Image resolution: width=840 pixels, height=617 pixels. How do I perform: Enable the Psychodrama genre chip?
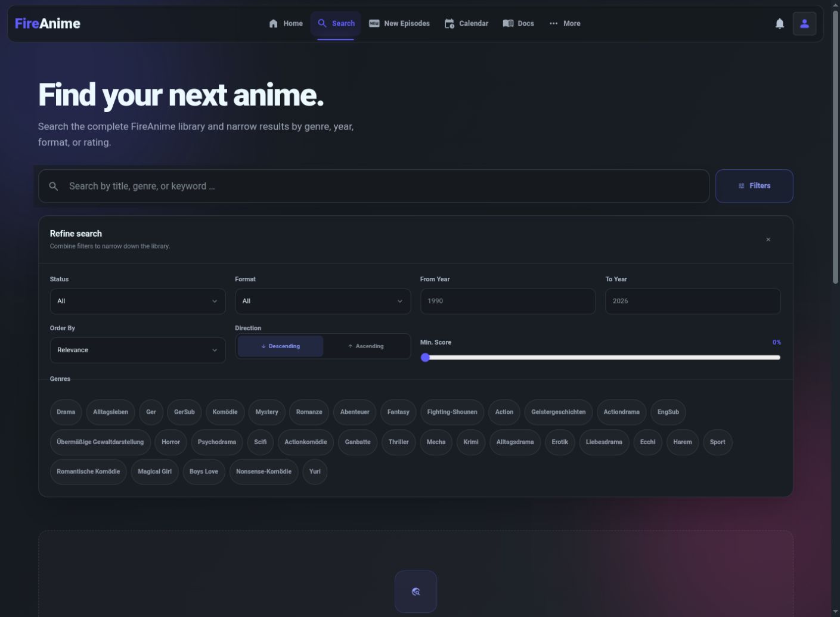click(x=216, y=442)
